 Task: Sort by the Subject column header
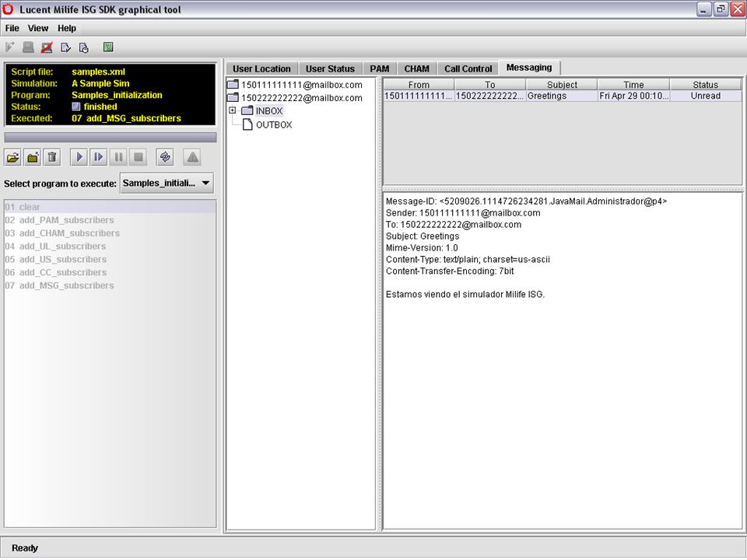[562, 85]
